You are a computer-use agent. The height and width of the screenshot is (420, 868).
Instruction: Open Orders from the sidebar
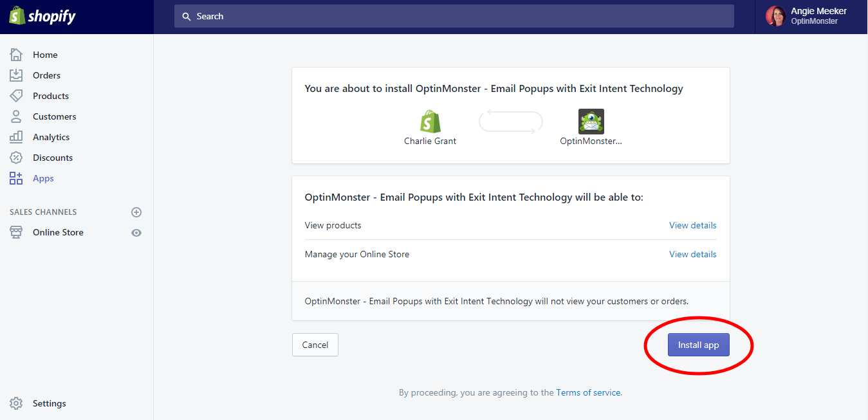point(46,75)
